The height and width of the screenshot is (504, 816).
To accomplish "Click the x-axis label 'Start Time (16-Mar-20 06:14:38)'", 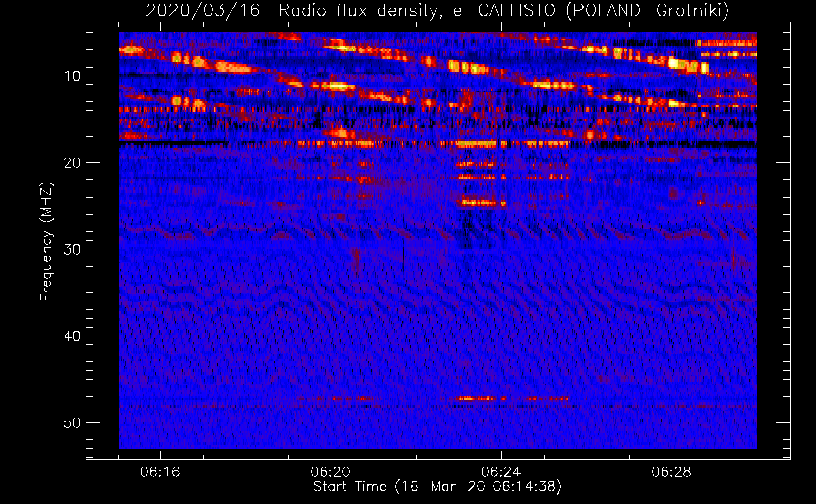I will tap(437, 487).
